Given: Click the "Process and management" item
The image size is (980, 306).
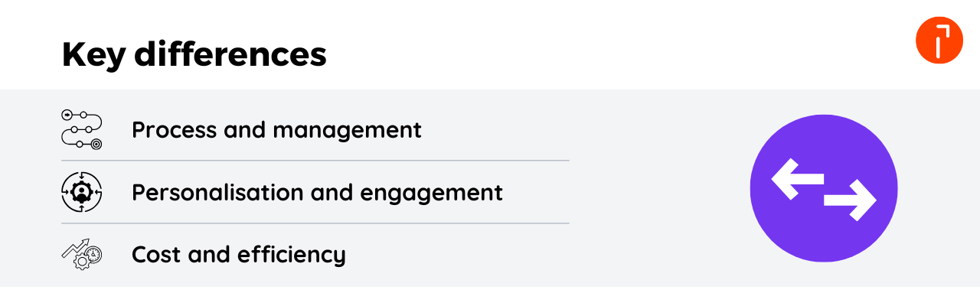Looking at the screenshot, I should coord(276,130).
